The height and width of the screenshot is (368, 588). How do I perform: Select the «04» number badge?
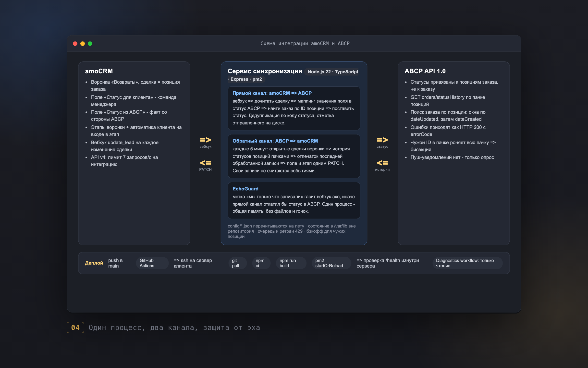point(75,328)
